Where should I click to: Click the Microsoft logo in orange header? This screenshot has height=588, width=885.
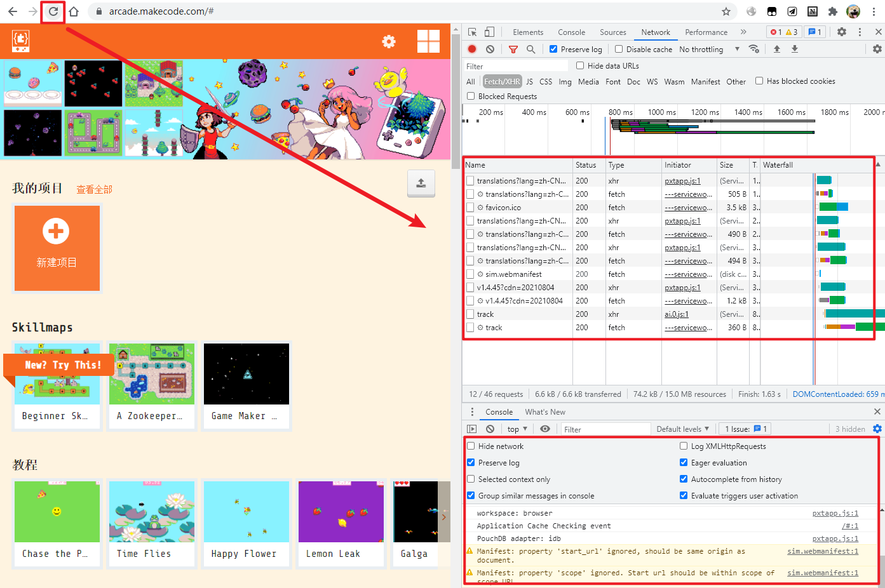[x=428, y=41]
